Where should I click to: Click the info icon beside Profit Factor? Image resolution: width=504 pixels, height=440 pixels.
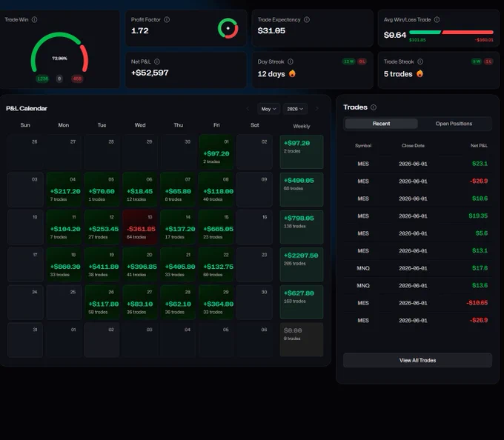[167, 19]
